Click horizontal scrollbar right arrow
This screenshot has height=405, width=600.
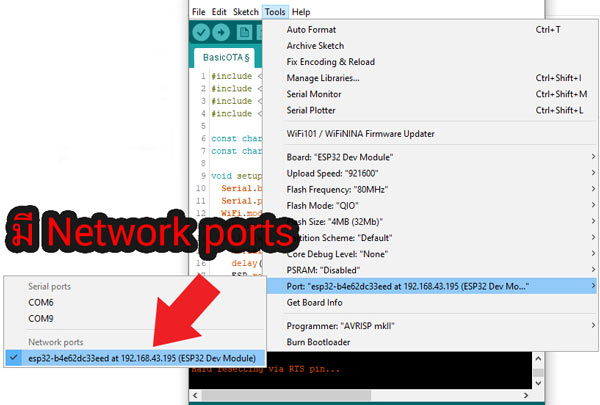[x=526, y=395]
